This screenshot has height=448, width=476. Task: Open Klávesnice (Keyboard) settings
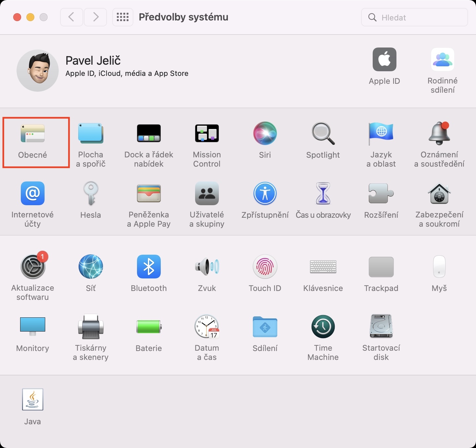click(x=323, y=267)
